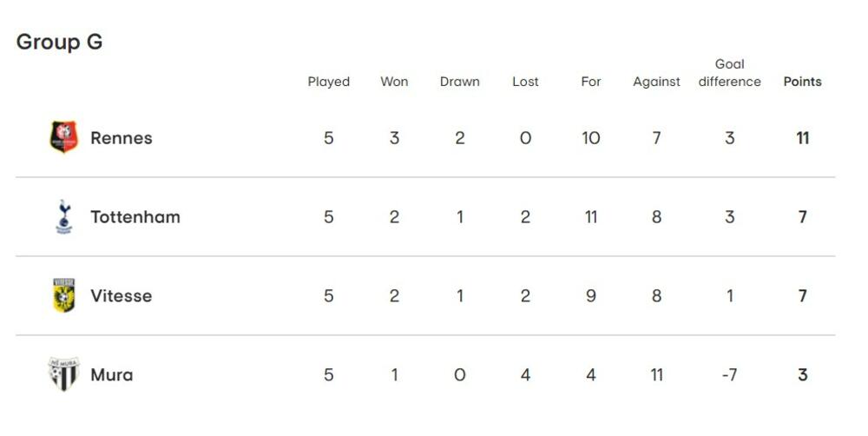Click the Lost column header
This screenshot has width=868, height=436.
pyautogui.click(x=525, y=82)
